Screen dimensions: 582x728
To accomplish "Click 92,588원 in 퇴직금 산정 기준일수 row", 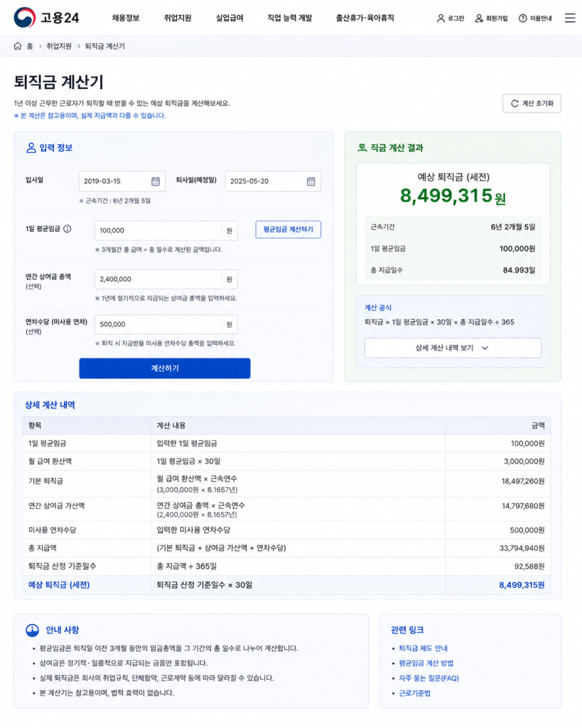I will [529, 567].
